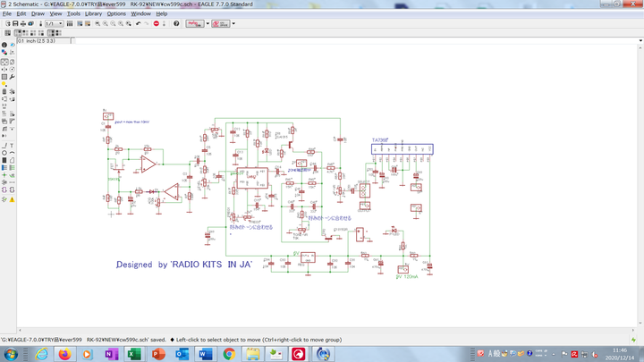Click the Save icon in the toolbar

15,23
